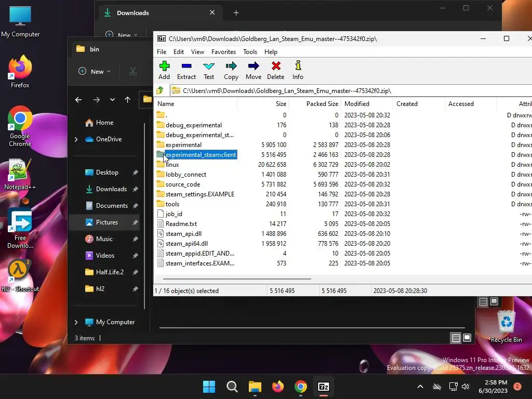
Task: Go forward in bin Explorer window
Action: tap(96, 100)
